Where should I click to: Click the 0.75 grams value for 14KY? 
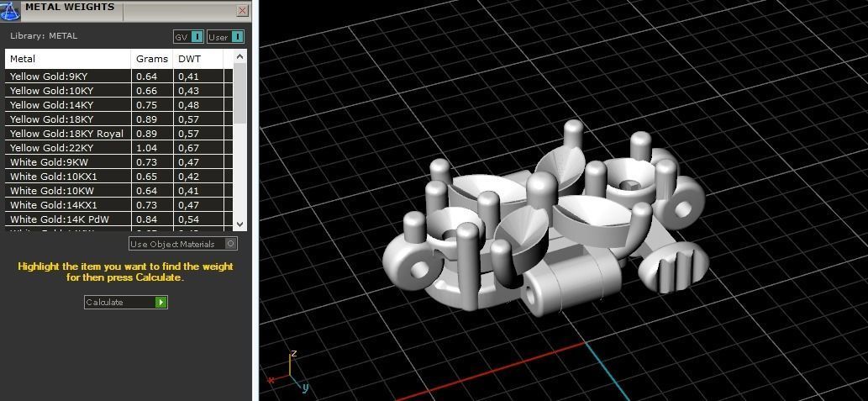pos(147,105)
